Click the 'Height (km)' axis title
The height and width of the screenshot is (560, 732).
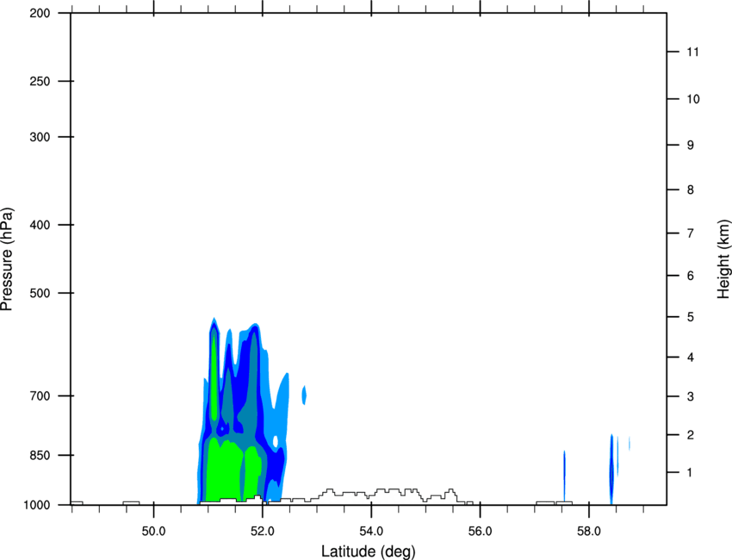coord(723,258)
